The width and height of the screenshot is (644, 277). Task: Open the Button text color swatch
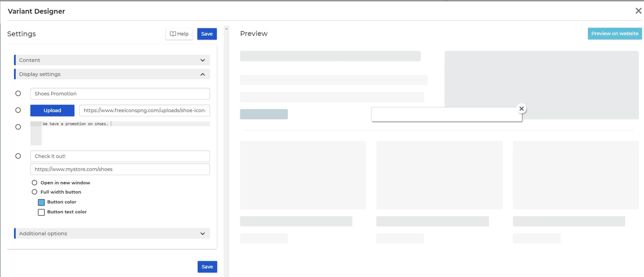point(41,212)
